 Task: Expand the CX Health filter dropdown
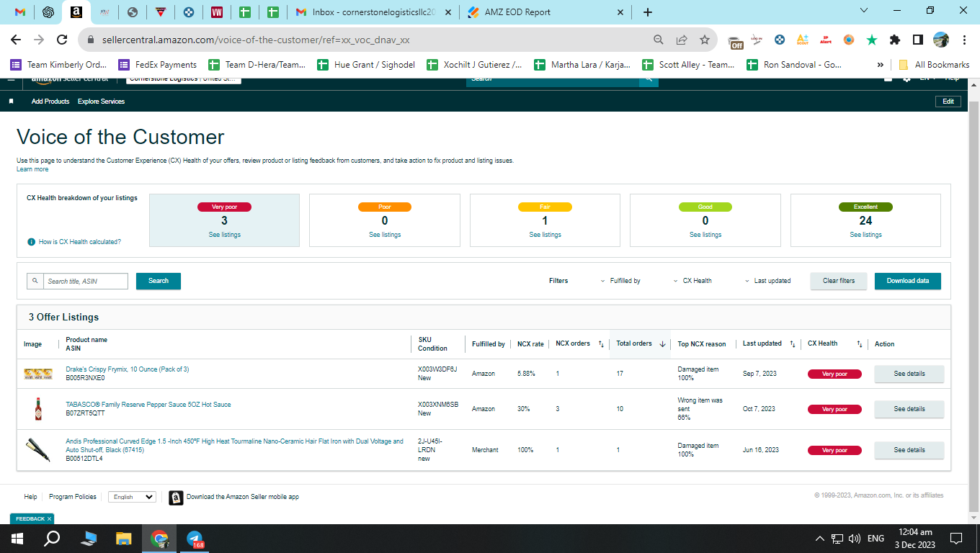click(692, 281)
